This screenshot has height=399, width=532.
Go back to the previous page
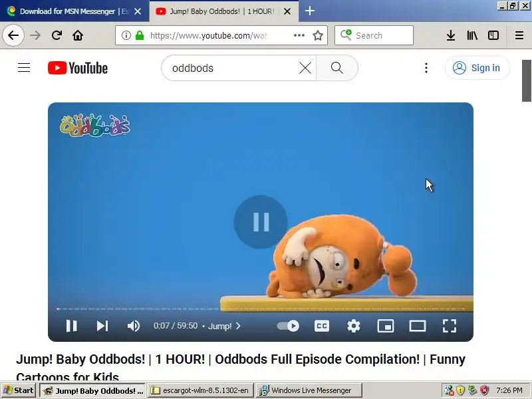(13, 35)
